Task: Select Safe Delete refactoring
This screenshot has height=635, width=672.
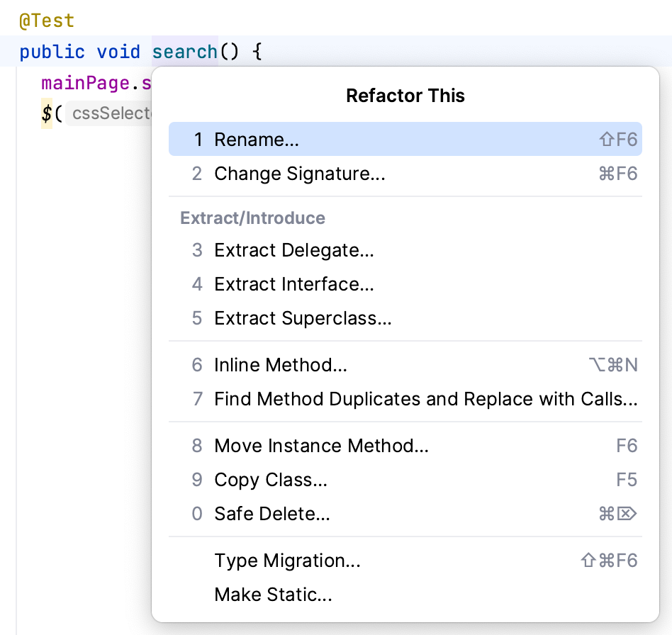Action: 272,514
